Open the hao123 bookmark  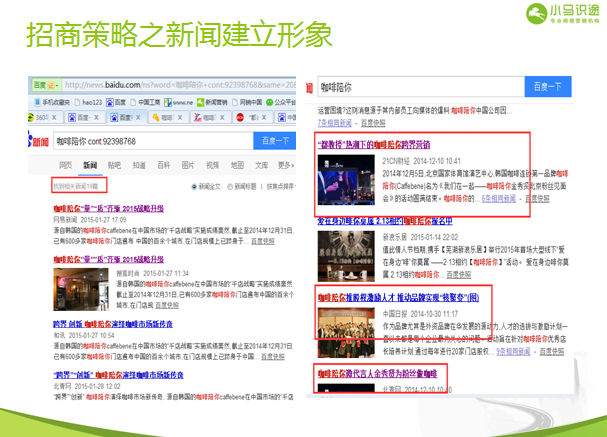pos(88,102)
